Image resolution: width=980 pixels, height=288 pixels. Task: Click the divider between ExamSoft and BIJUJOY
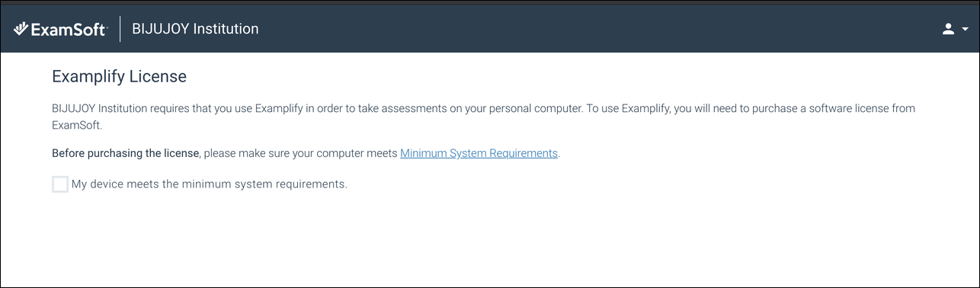(120, 29)
